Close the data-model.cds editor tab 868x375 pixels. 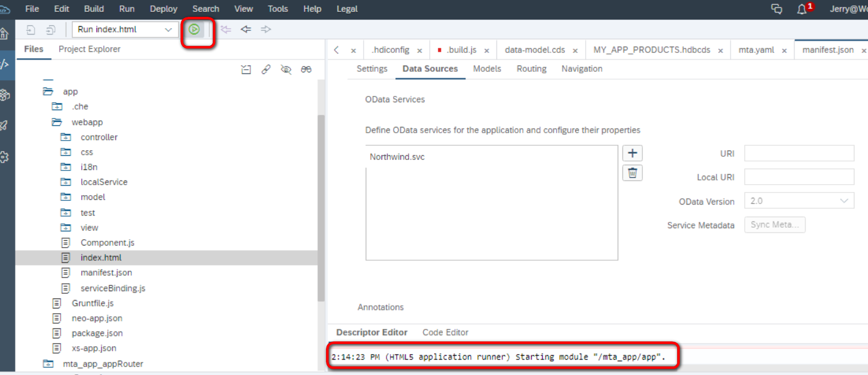coord(575,51)
